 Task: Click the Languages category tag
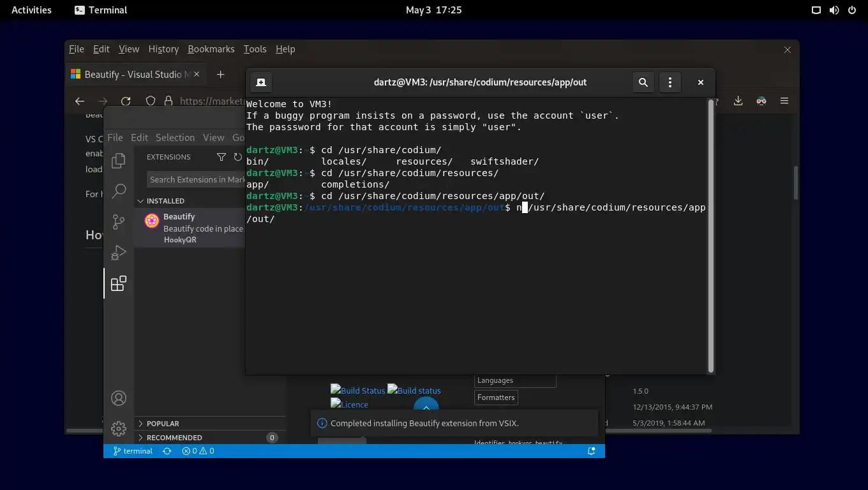point(515,380)
